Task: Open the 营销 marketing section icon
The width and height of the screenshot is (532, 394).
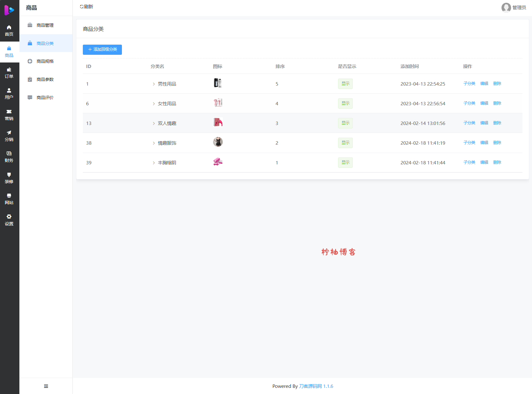Action: [9, 112]
